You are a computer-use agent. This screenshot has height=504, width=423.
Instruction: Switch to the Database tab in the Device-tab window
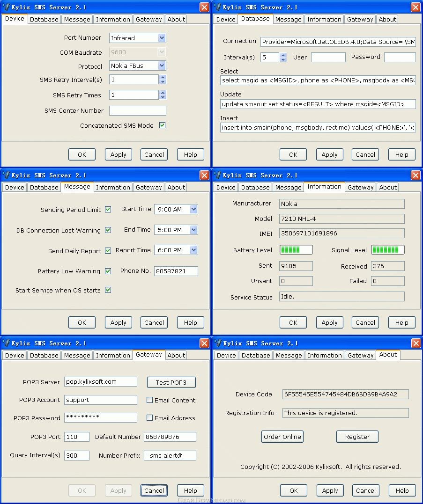(x=44, y=19)
